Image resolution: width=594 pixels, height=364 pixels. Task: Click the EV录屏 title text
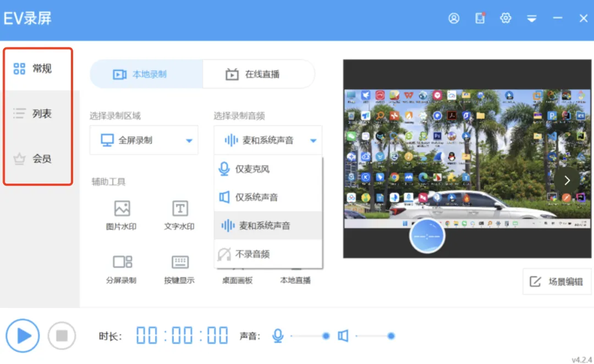click(28, 18)
